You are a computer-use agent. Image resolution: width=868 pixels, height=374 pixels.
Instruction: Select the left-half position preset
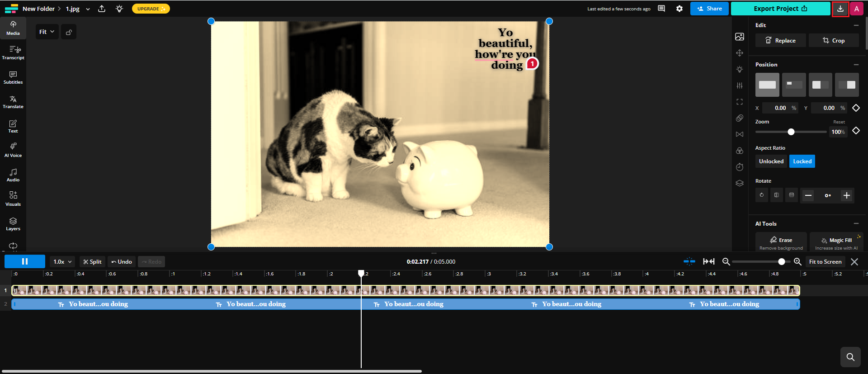821,85
